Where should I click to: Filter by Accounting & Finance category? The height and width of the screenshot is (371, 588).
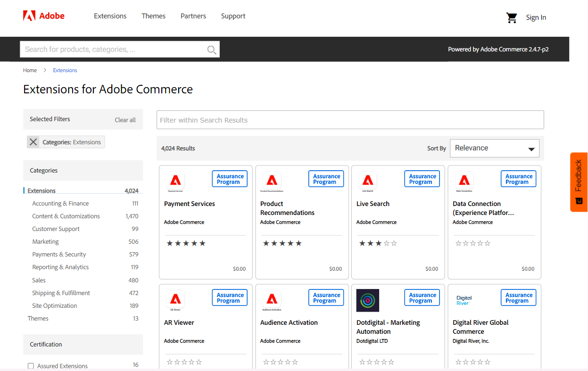point(60,204)
